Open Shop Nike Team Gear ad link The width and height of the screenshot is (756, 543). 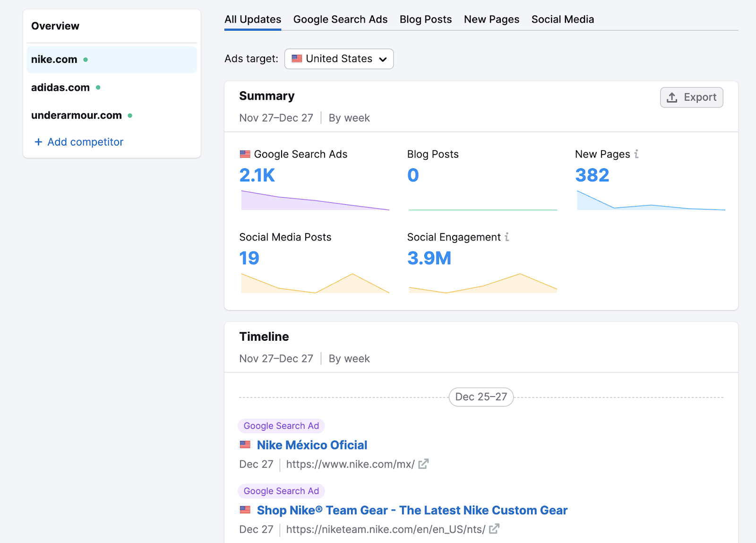[x=412, y=510]
